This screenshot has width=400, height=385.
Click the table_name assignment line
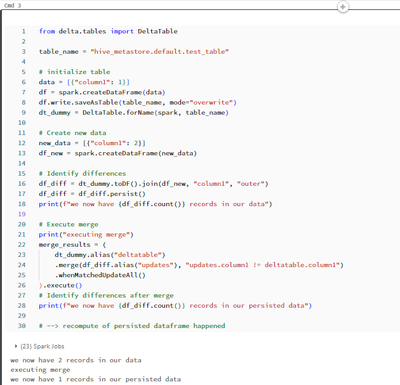[134, 52]
